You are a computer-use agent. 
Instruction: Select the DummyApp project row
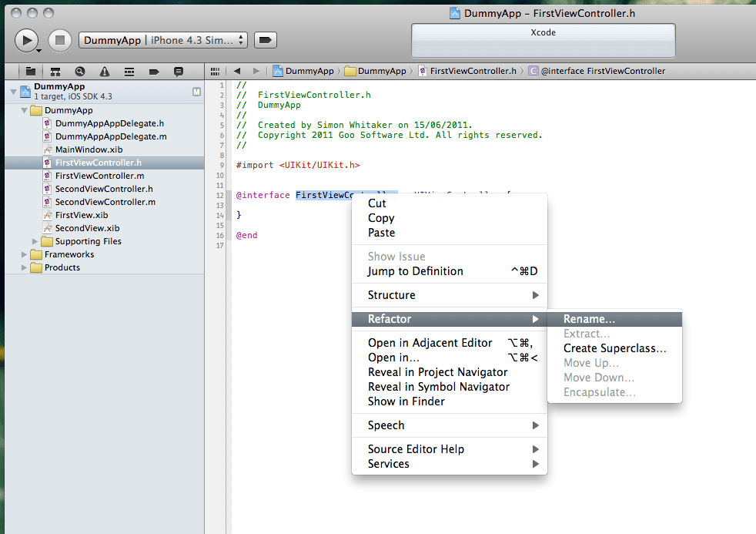coord(104,91)
